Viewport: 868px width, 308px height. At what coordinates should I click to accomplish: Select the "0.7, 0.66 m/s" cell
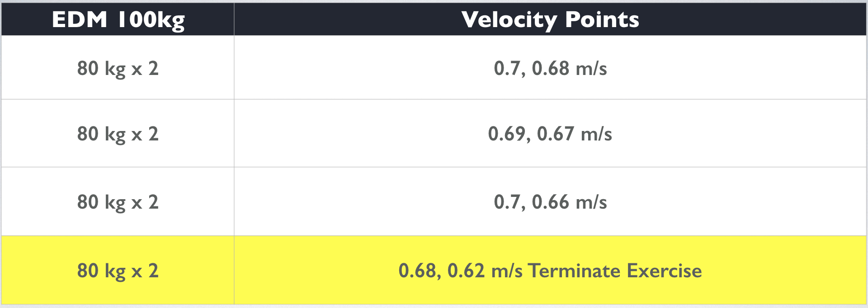tap(550, 201)
